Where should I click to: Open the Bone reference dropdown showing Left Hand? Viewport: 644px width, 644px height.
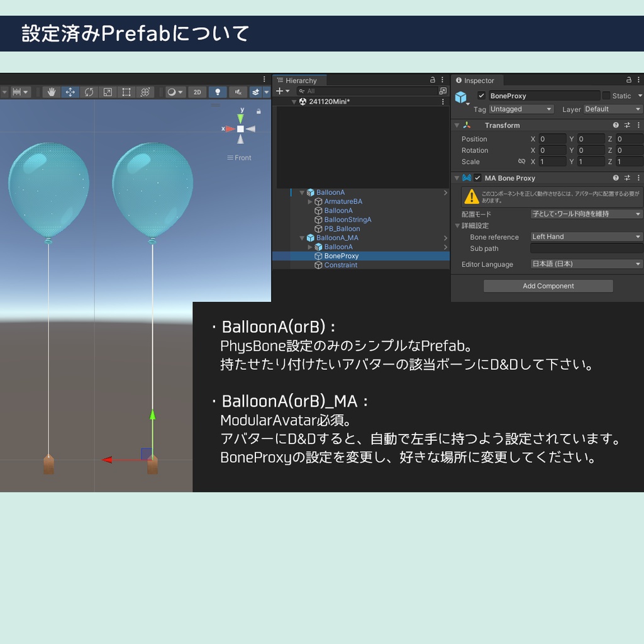(585, 236)
